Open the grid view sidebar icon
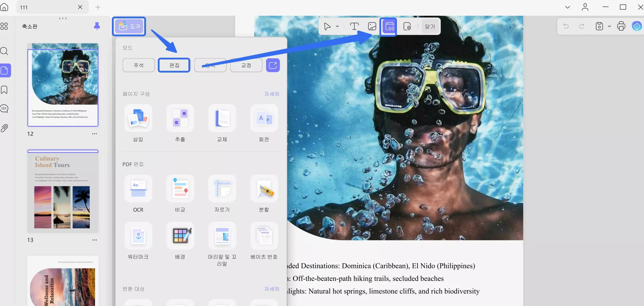Viewport: 644px width, 306px height. coord(4,26)
